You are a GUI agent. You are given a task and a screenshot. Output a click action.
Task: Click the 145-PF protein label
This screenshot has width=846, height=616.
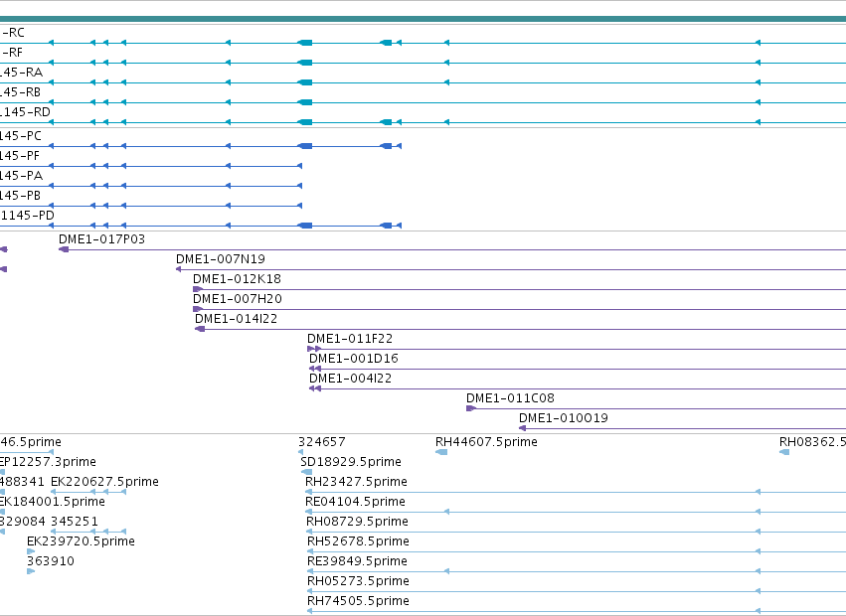pyautogui.click(x=20, y=156)
